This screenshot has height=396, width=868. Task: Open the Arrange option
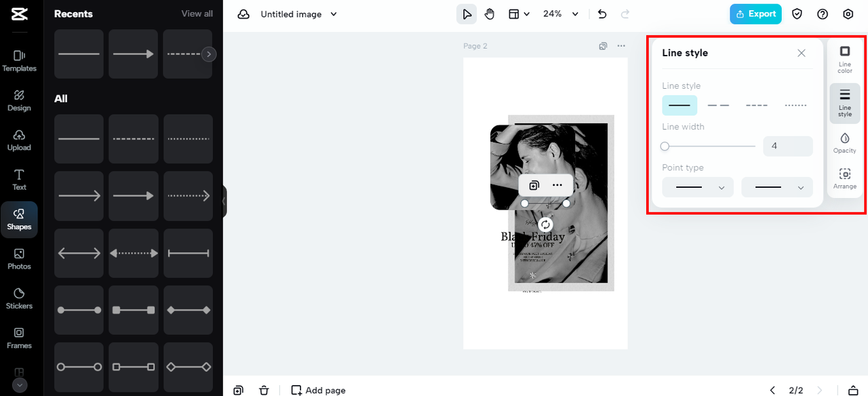(x=845, y=179)
